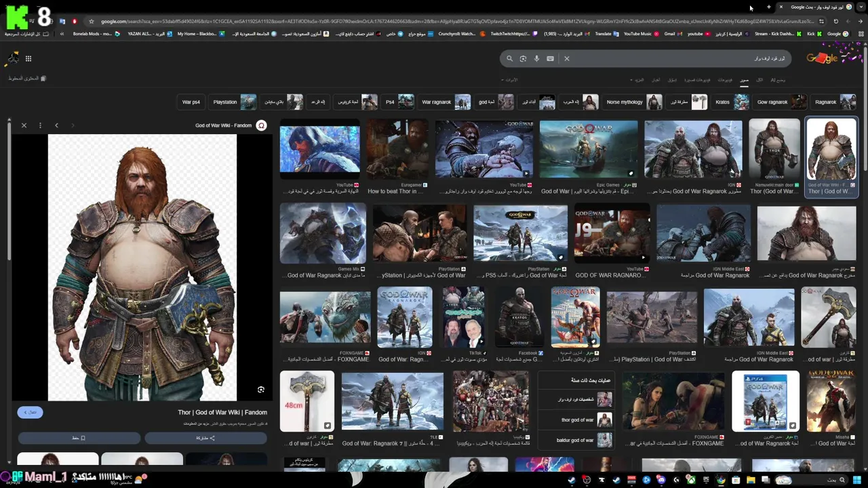Search inside image with Lens icon
Screen dimensions: 868x488
[261, 390]
